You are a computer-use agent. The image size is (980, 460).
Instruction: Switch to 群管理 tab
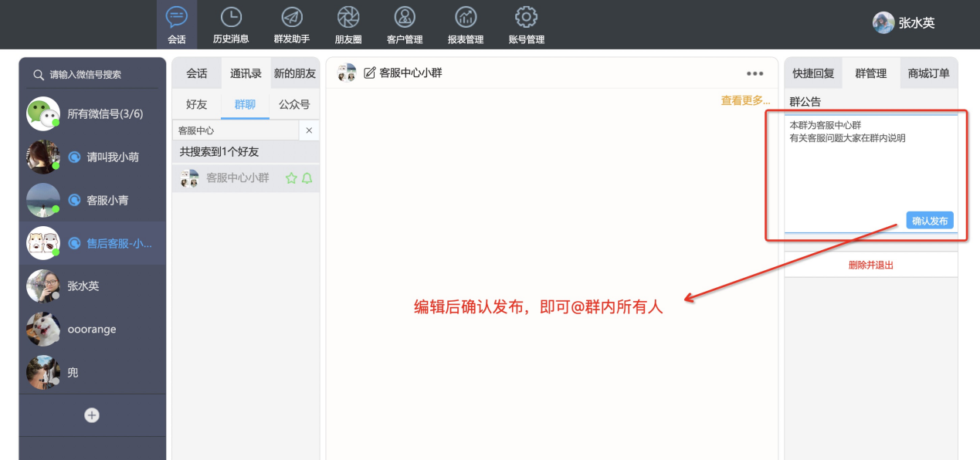[x=871, y=73]
